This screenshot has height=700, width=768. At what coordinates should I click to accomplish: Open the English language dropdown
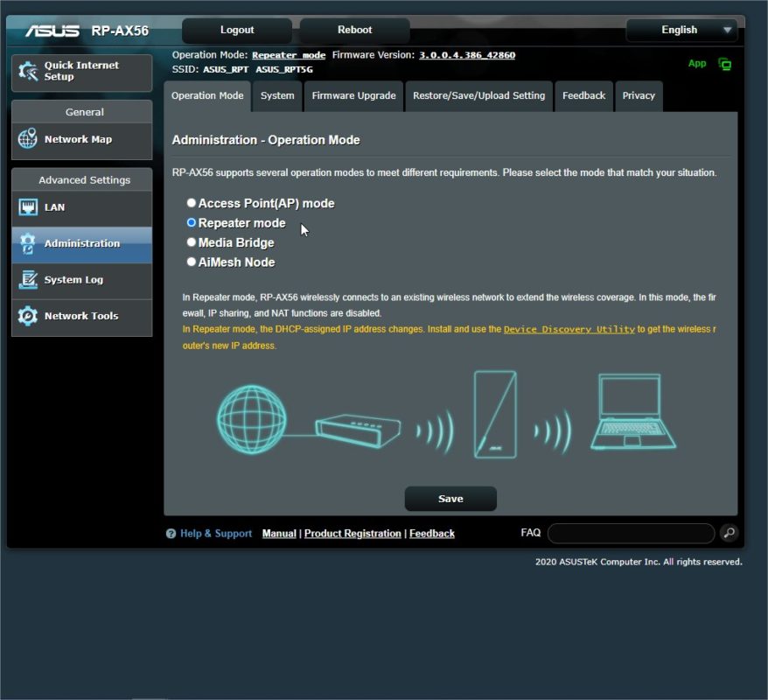pos(682,30)
